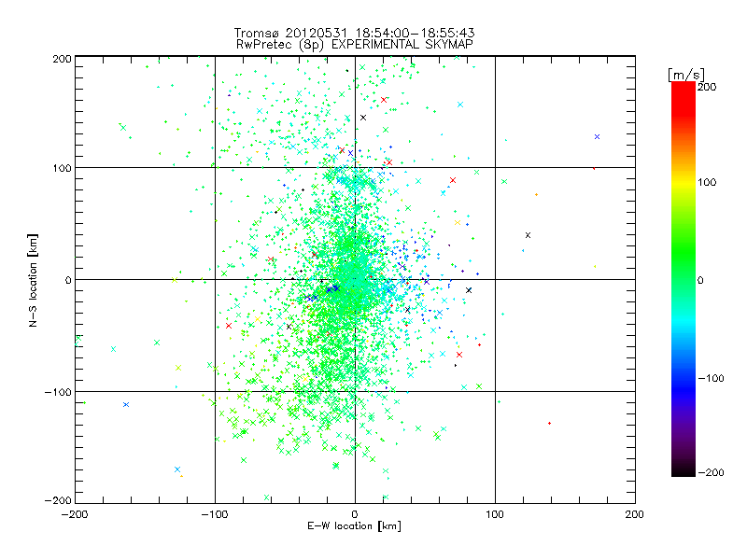
Task: Click y-axis tick label '100'
Action: pyautogui.click(x=62, y=168)
